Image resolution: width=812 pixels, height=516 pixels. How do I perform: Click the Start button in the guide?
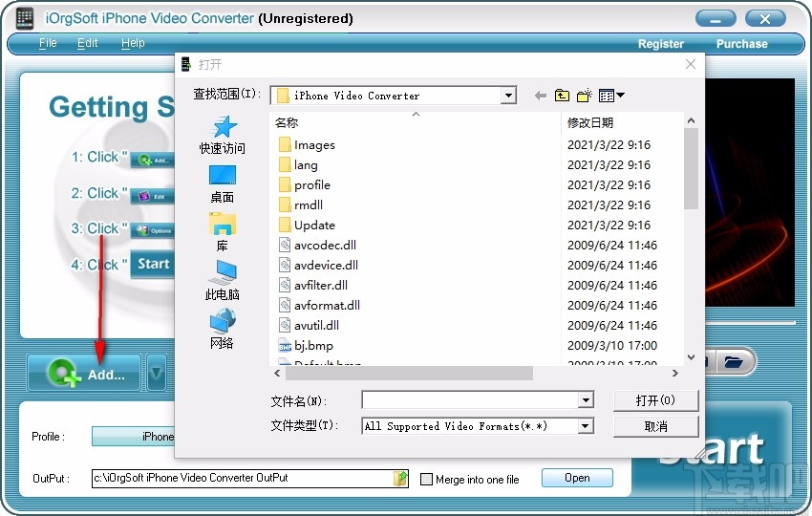coord(153,264)
